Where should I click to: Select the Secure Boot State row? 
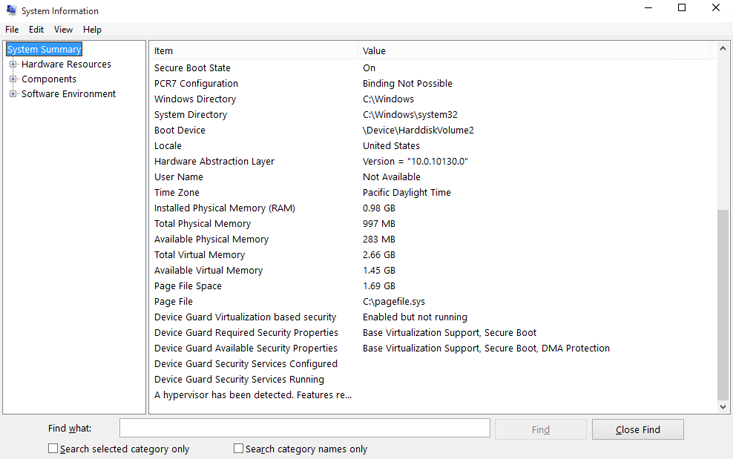click(192, 68)
